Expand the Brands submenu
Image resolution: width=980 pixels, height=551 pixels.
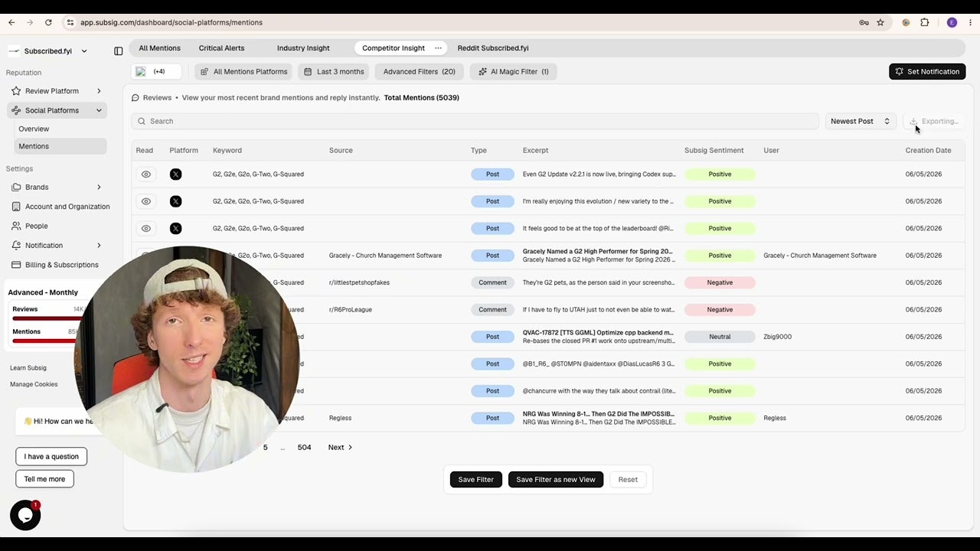click(x=99, y=187)
